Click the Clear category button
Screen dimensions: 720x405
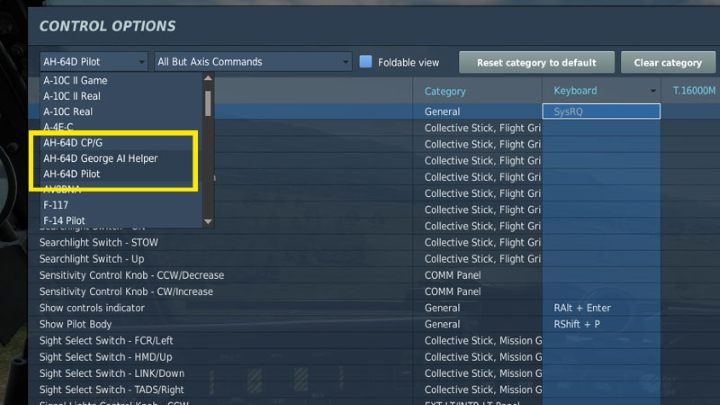point(668,62)
